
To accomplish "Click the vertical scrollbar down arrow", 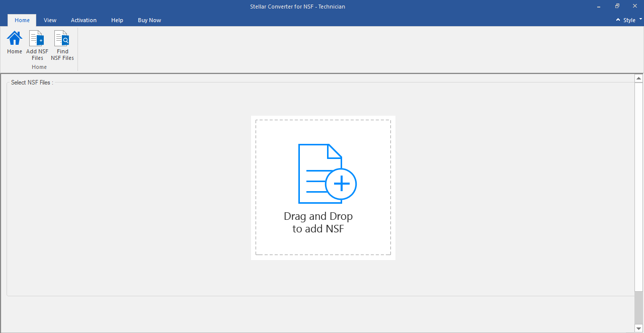I will coord(638,328).
